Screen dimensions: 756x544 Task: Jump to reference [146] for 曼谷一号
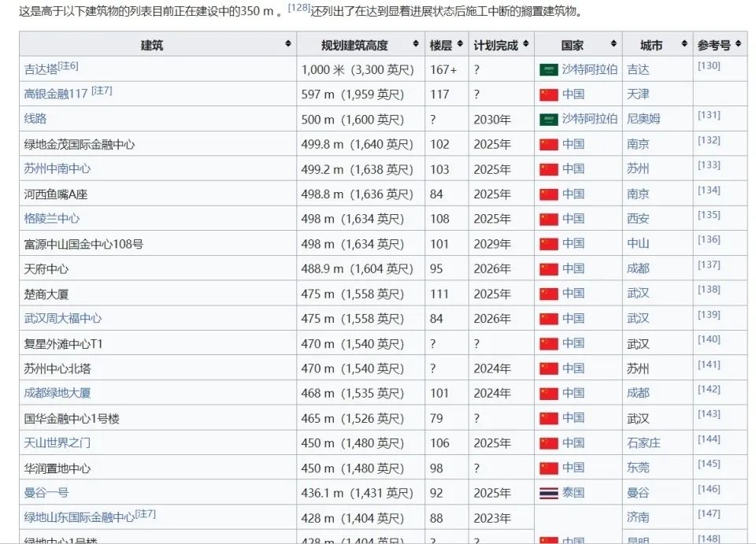[709, 489]
